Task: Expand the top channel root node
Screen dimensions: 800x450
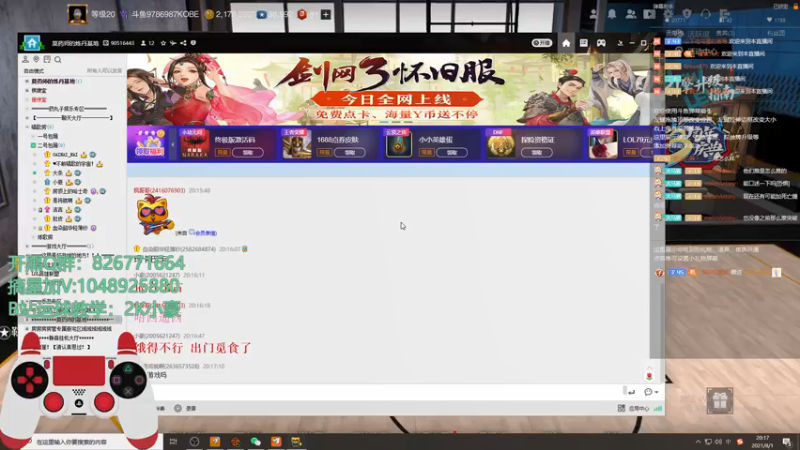Action: [x=28, y=82]
